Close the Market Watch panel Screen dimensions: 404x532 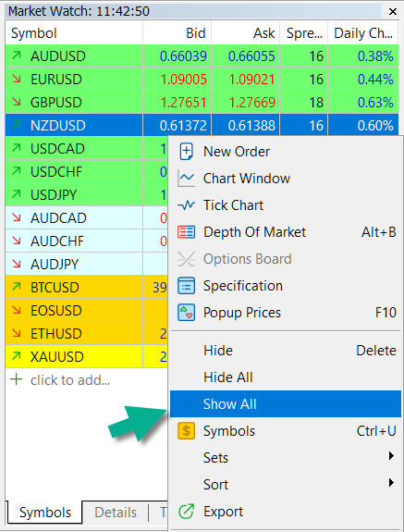point(393,11)
